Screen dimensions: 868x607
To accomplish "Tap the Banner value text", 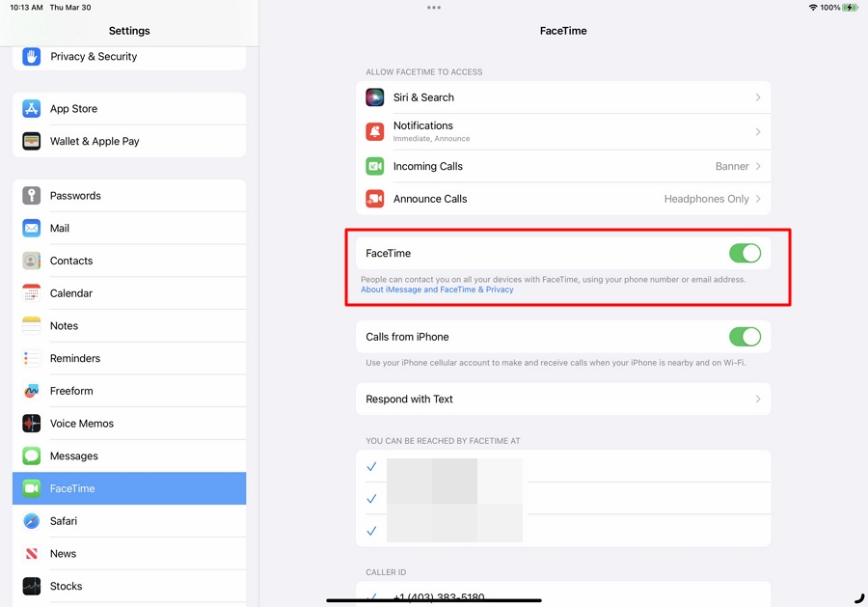I will [x=732, y=166].
